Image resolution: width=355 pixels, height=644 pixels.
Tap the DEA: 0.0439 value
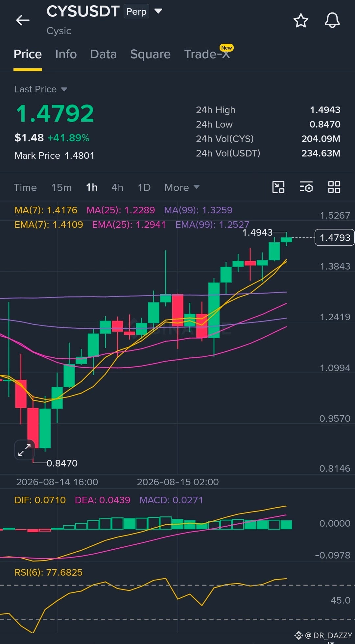pos(103,500)
